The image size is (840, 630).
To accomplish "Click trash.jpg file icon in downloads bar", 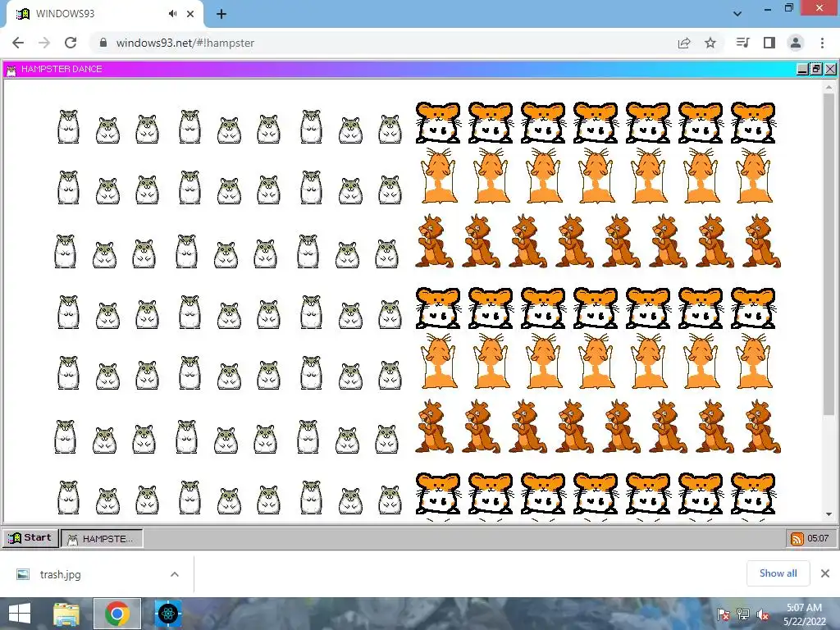I will point(23,574).
